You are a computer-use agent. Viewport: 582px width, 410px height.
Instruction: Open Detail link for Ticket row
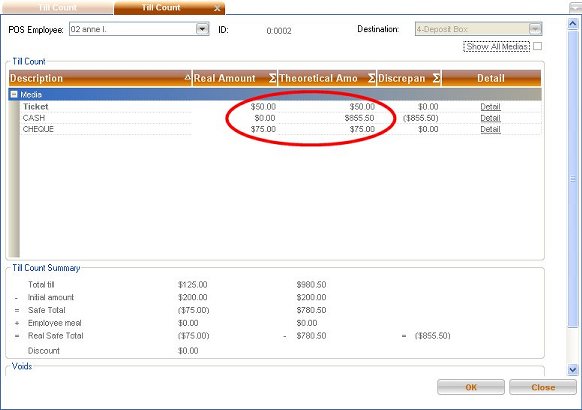[490, 107]
